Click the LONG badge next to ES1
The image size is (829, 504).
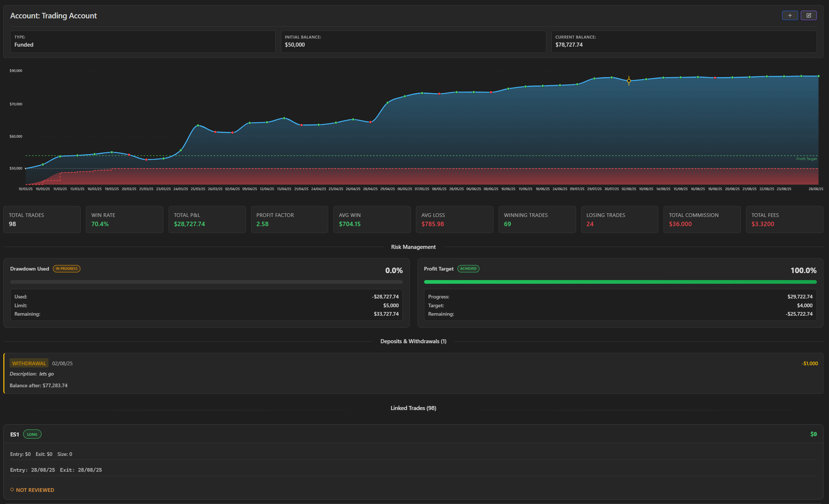[32, 434]
